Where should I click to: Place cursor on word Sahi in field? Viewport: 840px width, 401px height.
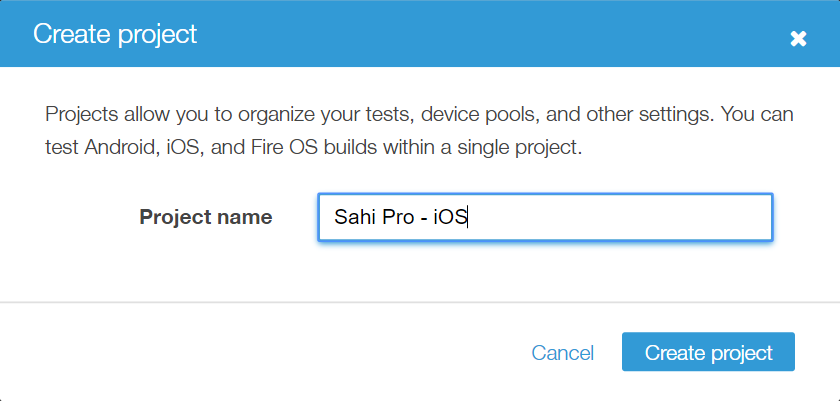click(x=351, y=217)
